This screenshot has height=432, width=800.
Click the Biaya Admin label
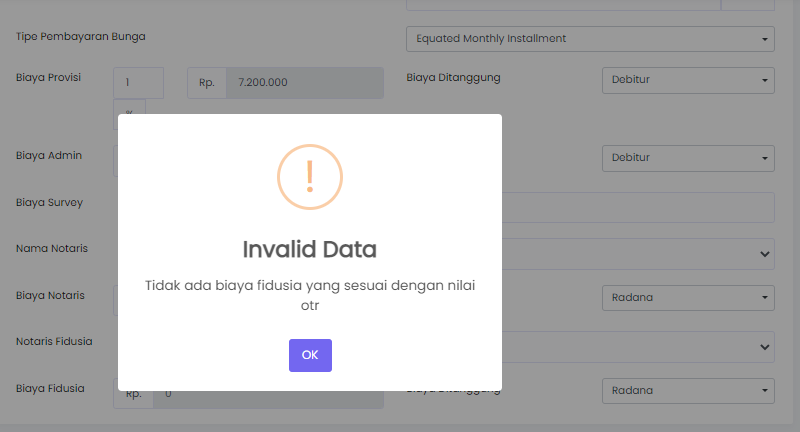tap(49, 156)
